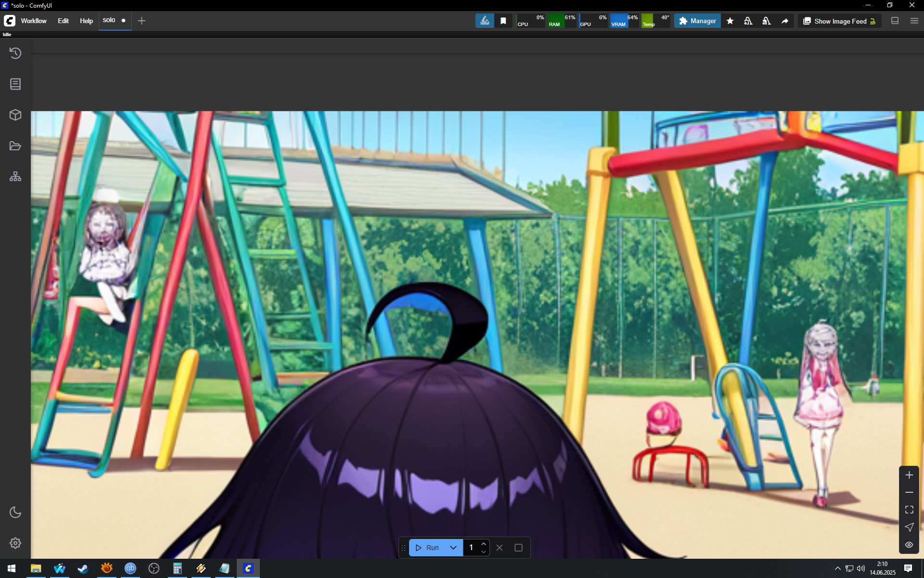Clear pending tasks square icon

(x=518, y=548)
